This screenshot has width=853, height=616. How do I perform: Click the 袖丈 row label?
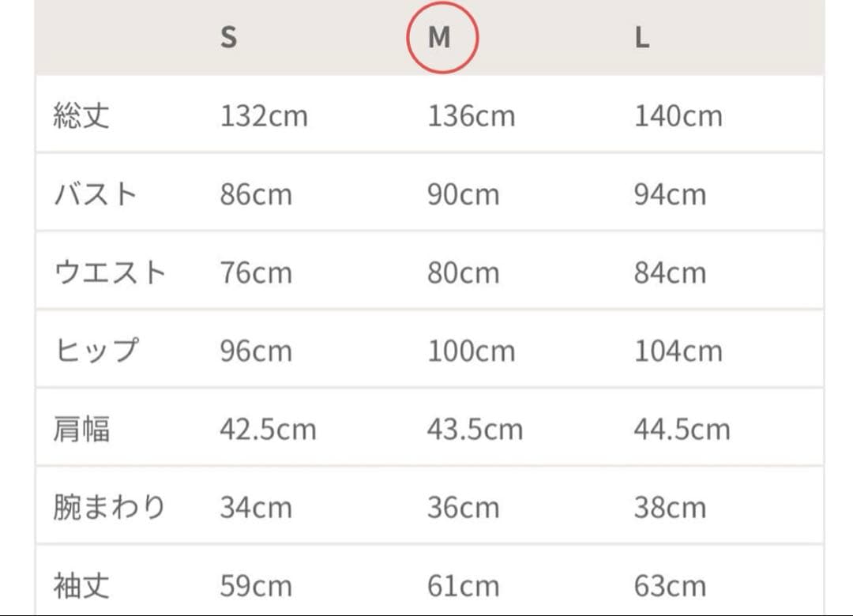(81, 586)
